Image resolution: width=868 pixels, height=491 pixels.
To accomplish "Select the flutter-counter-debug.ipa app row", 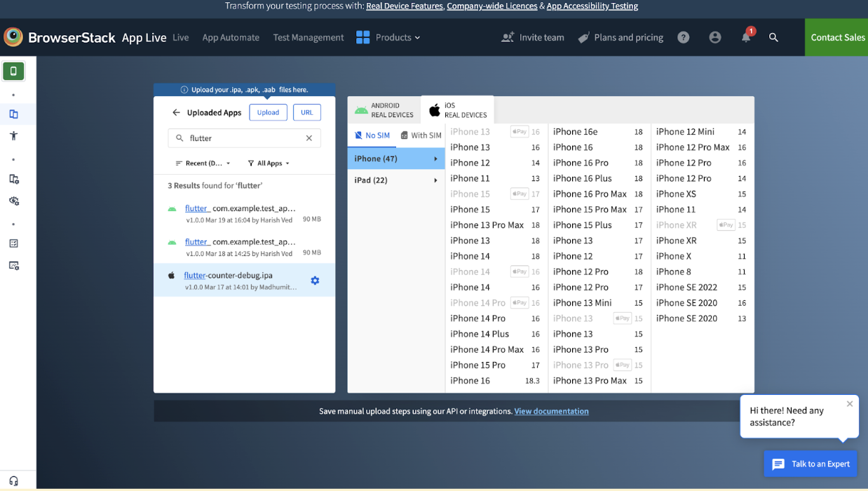I will 244,281.
